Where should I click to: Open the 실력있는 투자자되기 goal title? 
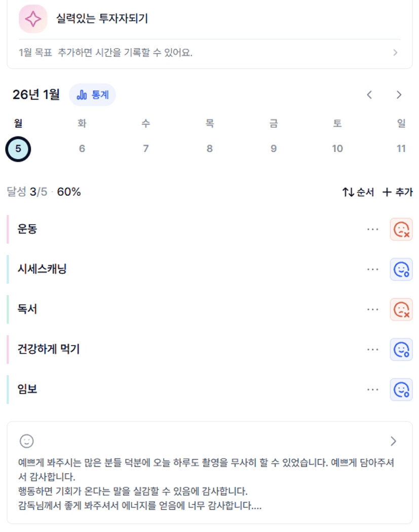point(102,19)
